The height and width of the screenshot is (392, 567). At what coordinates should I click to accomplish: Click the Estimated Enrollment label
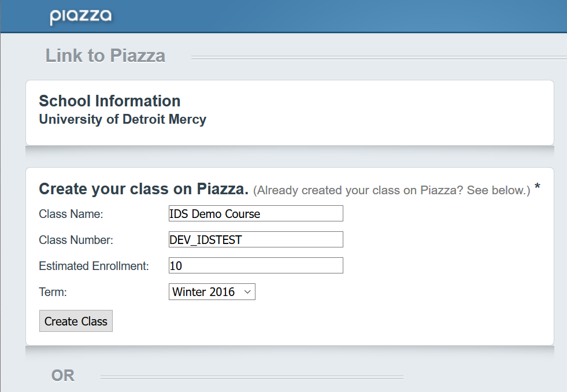(94, 266)
